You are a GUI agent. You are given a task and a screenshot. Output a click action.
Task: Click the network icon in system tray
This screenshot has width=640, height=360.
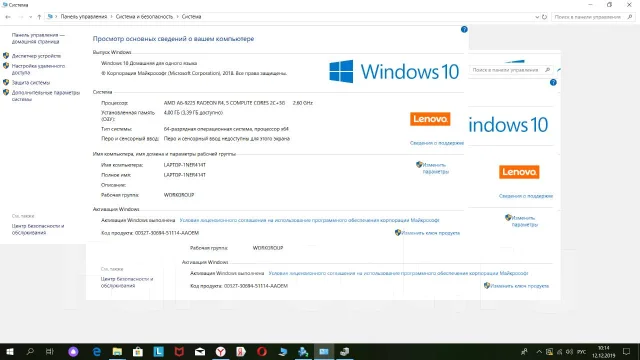(x=560, y=351)
